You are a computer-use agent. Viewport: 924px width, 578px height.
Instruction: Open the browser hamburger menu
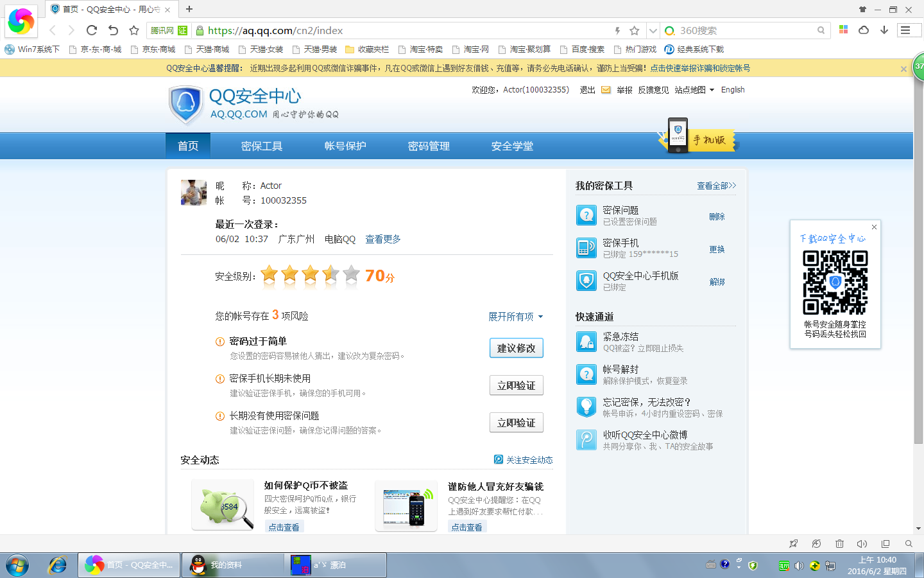905,30
